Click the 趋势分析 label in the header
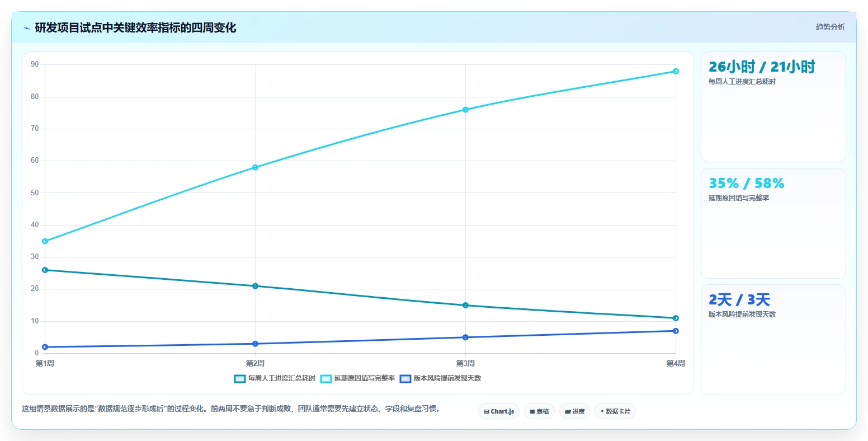Screen dimensions: 868x441 point(830,27)
